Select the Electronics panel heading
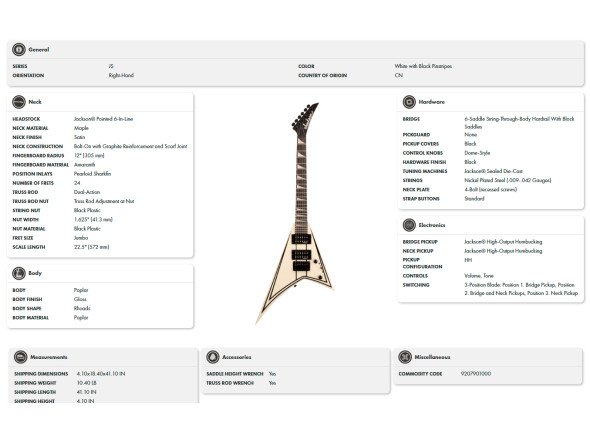The height and width of the screenshot is (434, 590). click(x=432, y=225)
